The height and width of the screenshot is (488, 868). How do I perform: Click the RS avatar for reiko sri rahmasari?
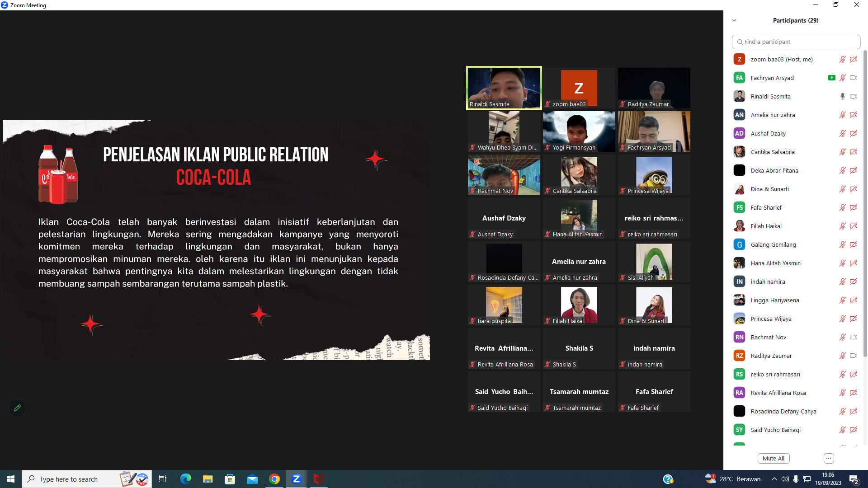coord(739,374)
